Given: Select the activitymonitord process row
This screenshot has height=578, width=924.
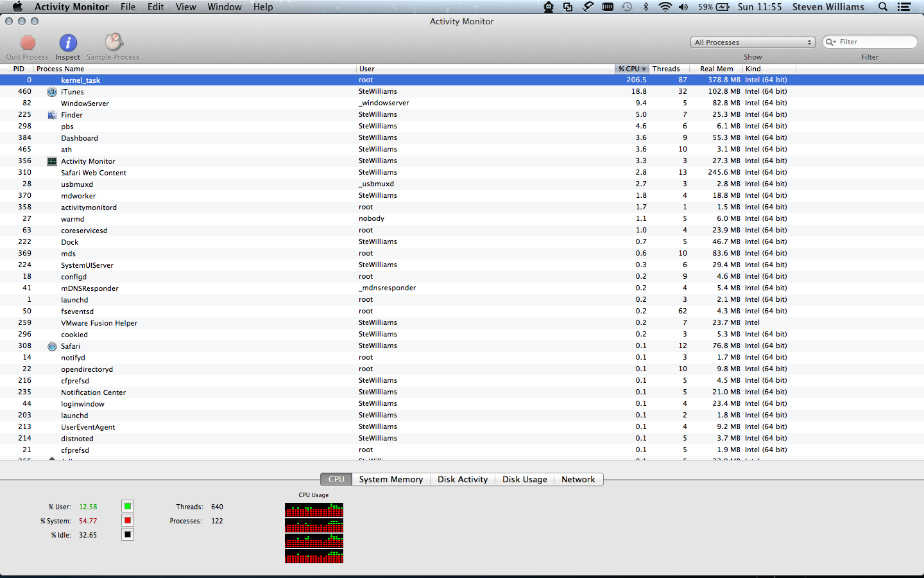Looking at the screenshot, I should (462, 207).
